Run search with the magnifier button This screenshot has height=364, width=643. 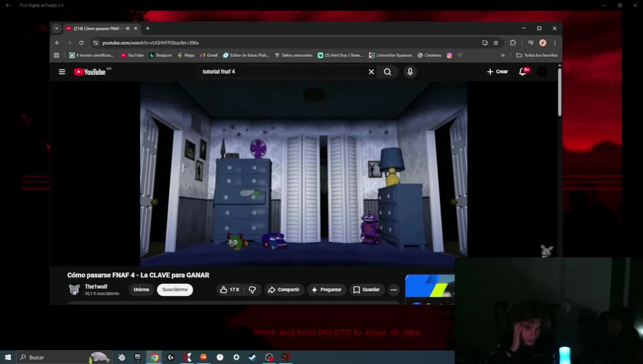[x=387, y=72]
